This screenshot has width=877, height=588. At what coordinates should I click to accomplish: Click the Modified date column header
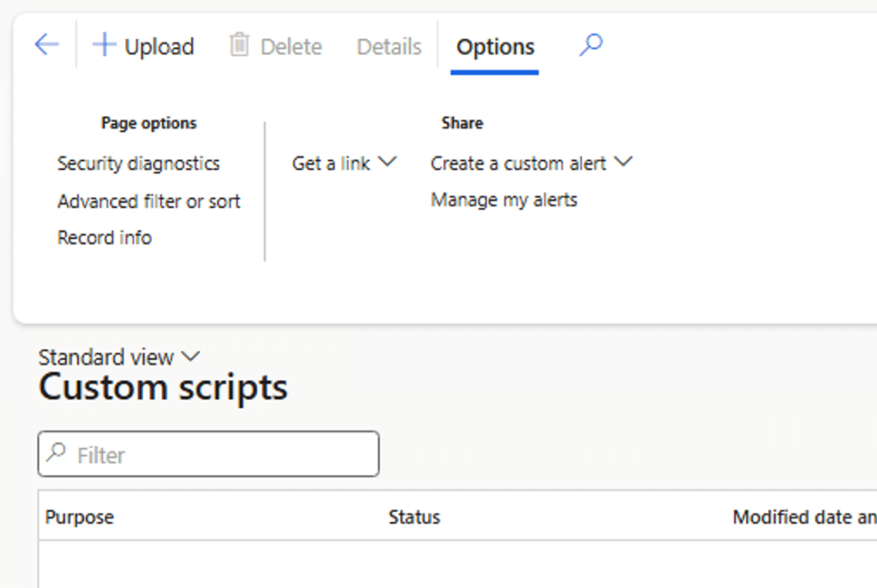click(x=803, y=517)
